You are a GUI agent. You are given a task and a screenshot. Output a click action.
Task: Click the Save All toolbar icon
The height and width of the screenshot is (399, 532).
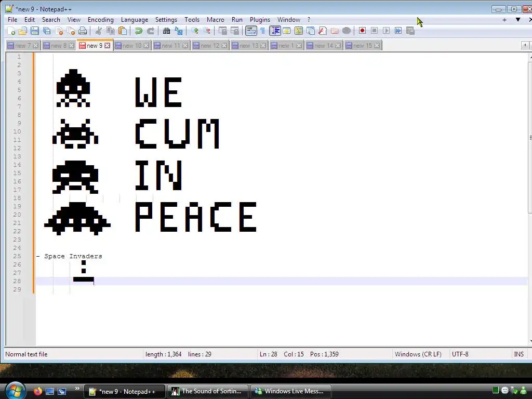(x=47, y=31)
